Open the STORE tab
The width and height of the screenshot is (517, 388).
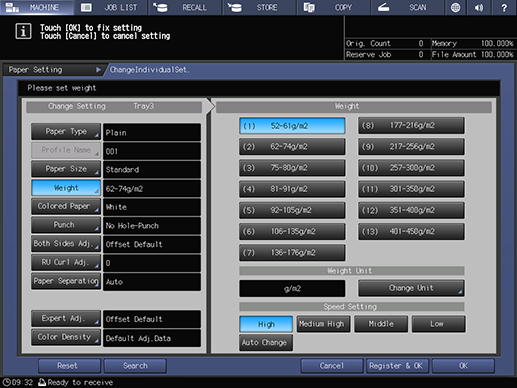[x=259, y=7]
